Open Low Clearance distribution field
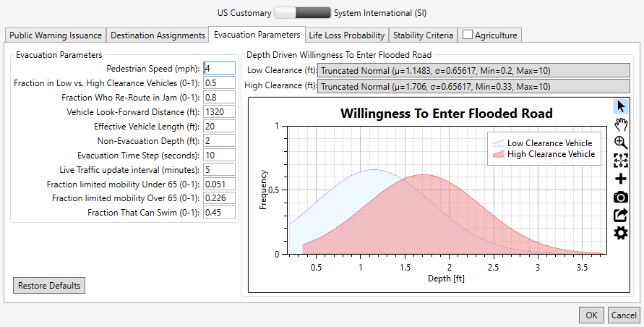The image size is (644, 327). pyautogui.click(x=473, y=70)
